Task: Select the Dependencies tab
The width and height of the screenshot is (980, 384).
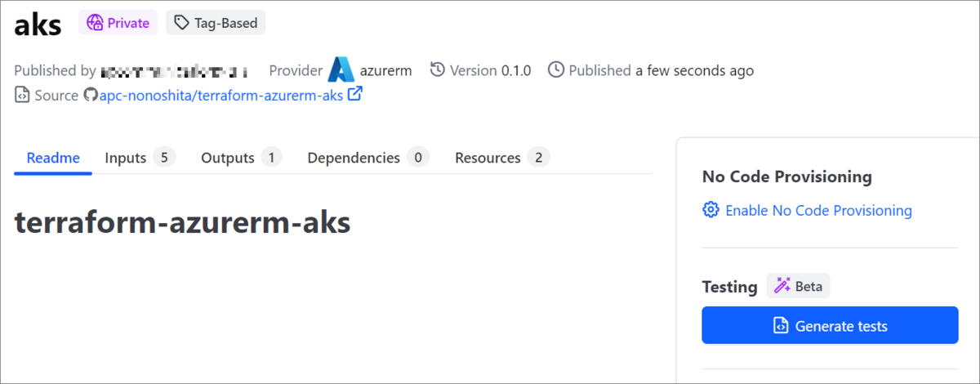Action: coord(368,158)
